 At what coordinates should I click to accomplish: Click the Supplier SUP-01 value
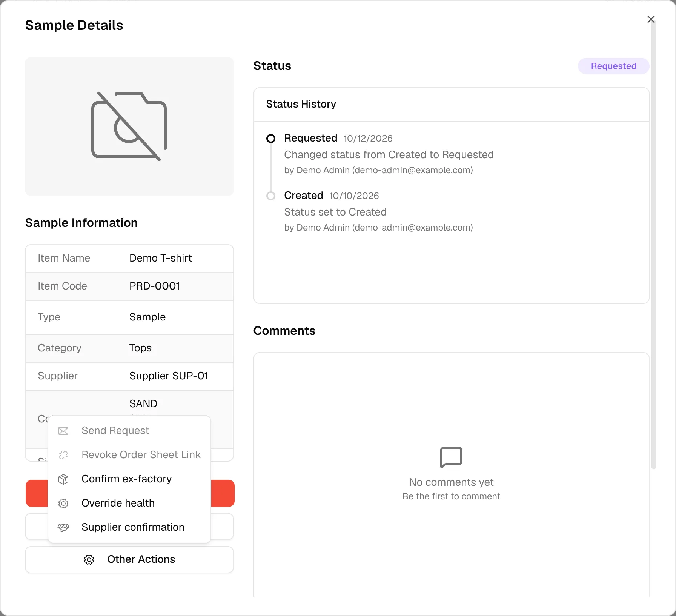169,376
